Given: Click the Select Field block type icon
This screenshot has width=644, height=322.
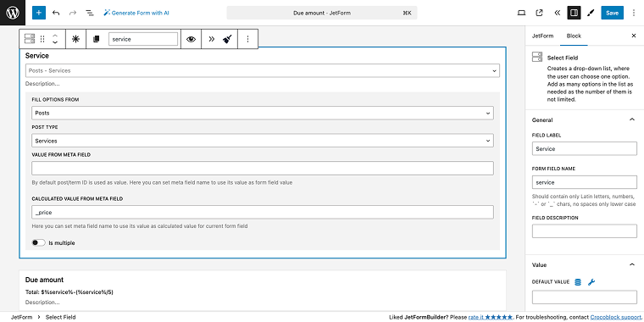Looking at the screenshot, I should [x=30, y=39].
